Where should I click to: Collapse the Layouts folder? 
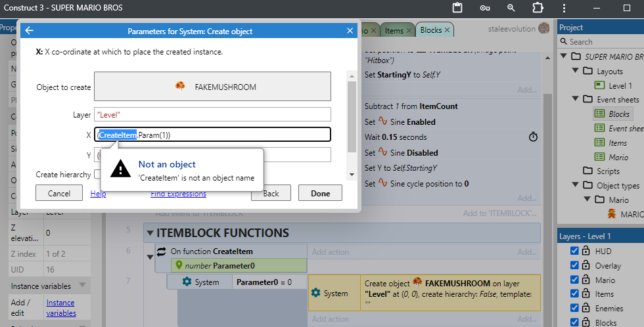[x=576, y=70]
